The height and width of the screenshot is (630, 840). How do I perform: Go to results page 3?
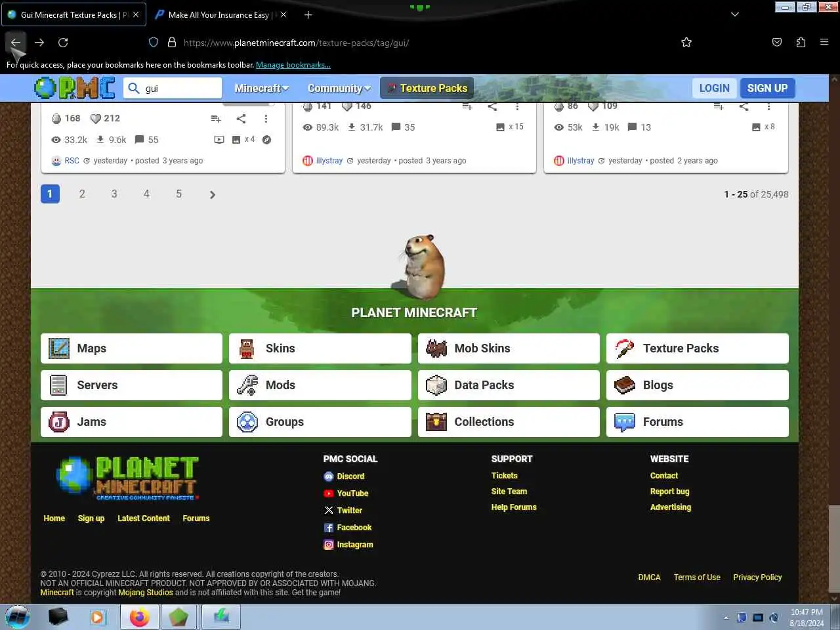tap(114, 194)
